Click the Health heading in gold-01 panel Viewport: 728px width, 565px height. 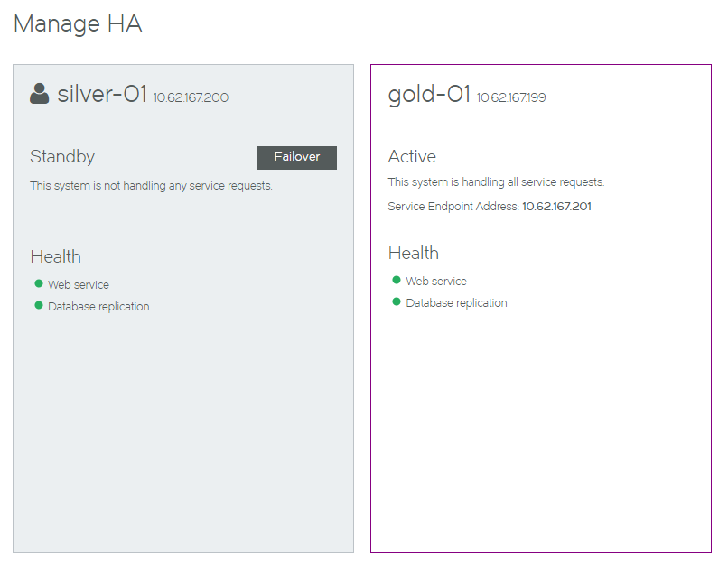[x=414, y=254]
